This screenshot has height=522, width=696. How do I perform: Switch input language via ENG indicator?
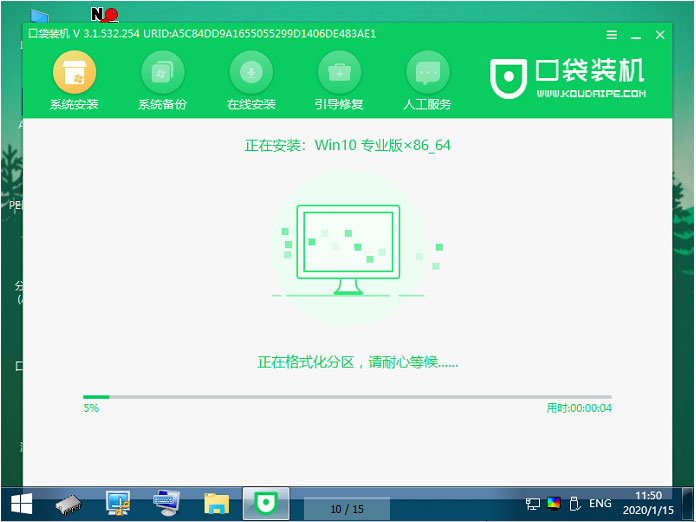point(600,504)
